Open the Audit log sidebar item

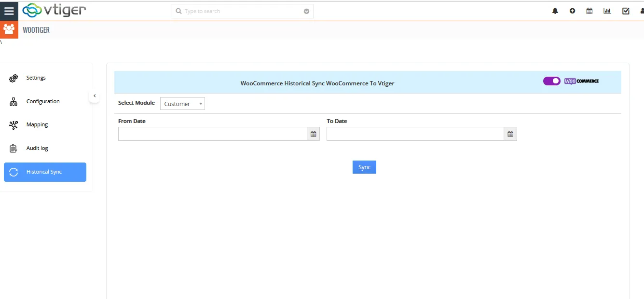point(37,148)
